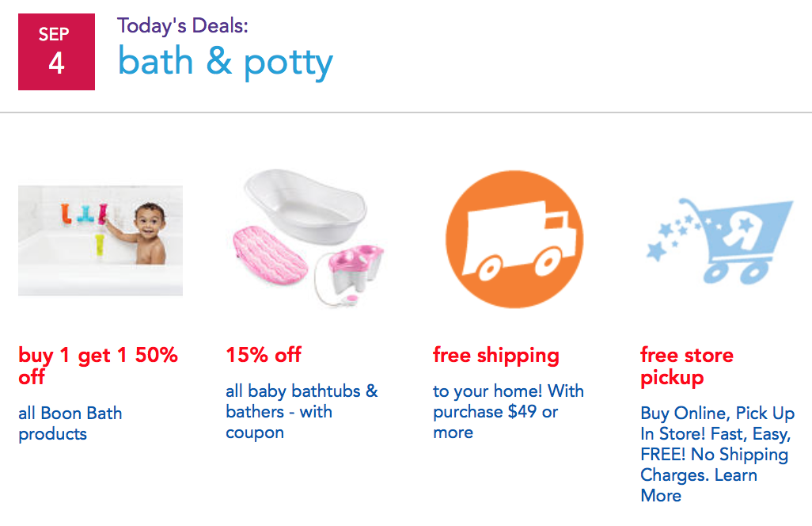Click the 'free shipping' heading
This screenshot has height=526, width=812.
click(x=496, y=356)
